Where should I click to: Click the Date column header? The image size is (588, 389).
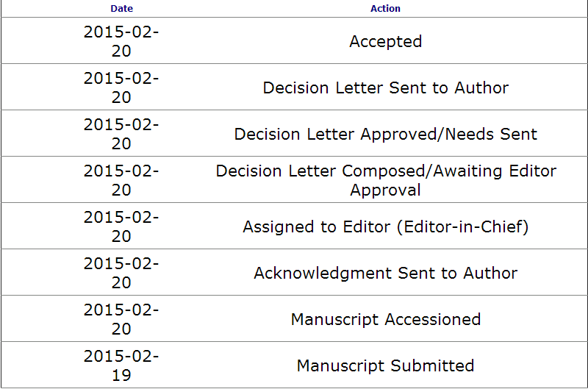click(x=121, y=9)
